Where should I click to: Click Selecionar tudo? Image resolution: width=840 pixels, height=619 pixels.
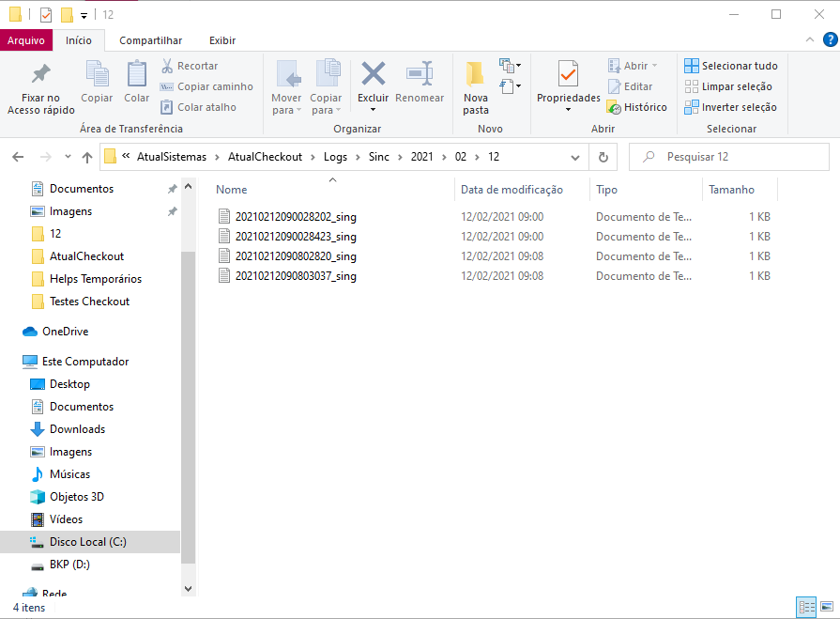tap(731, 66)
